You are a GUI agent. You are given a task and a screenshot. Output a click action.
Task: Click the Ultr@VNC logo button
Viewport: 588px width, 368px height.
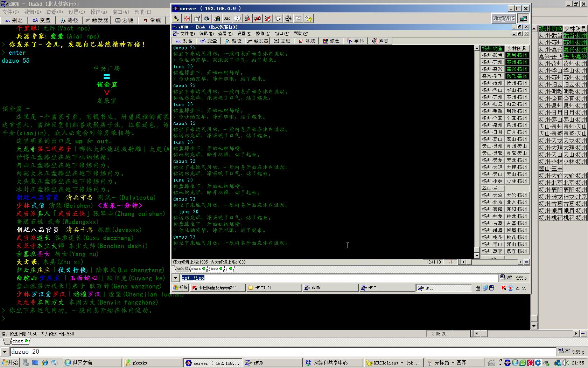click(503, 19)
